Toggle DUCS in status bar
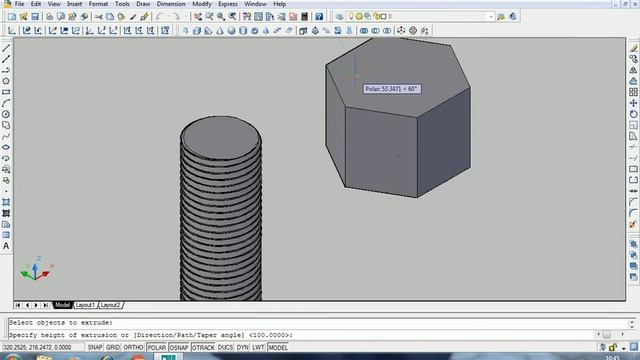This screenshot has height=360, width=640. (x=225, y=347)
